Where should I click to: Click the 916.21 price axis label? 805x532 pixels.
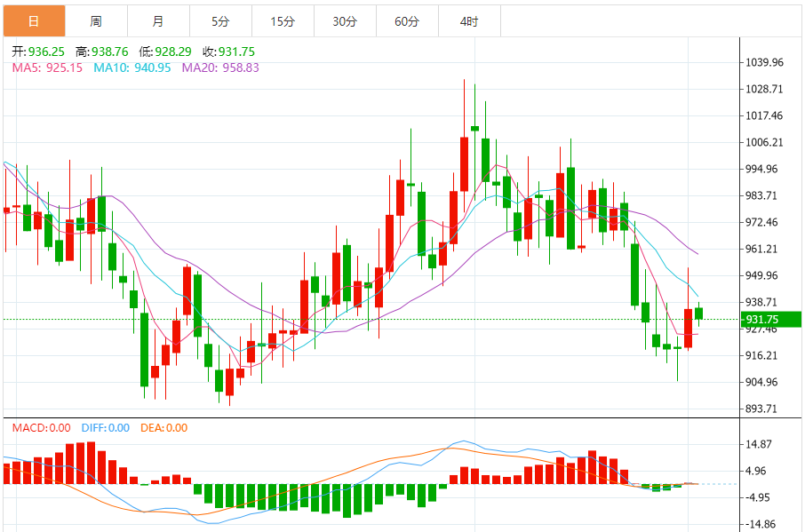(761, 355)
